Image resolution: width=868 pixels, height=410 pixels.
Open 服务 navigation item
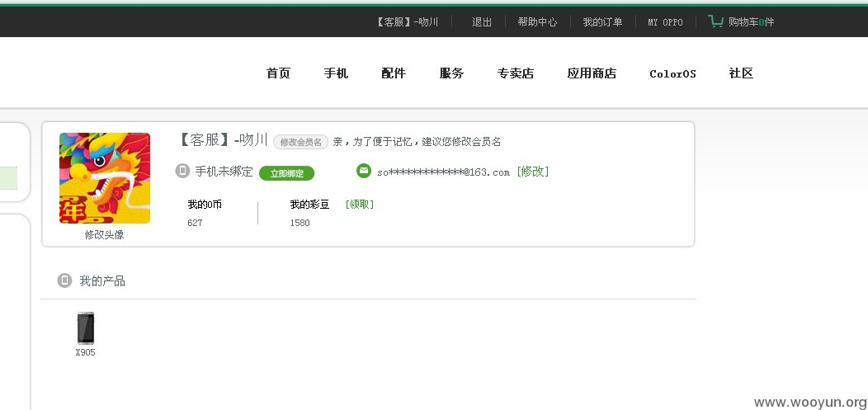pyautogui.click(x=451, y=73)
